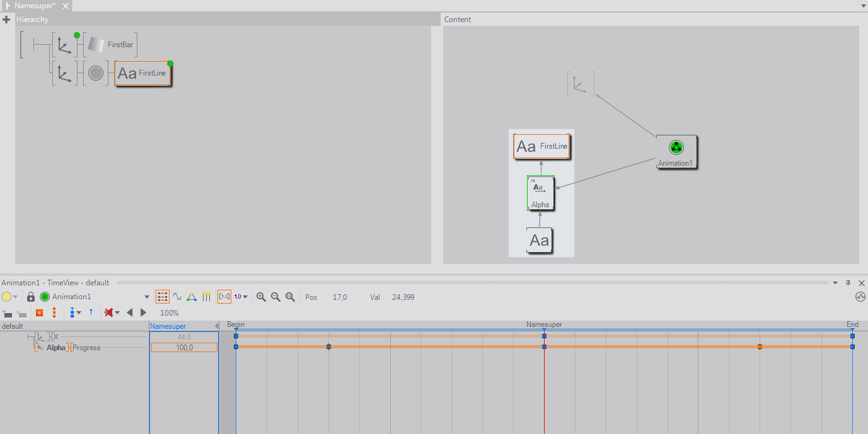Screen dimensions: 868x434
Task: Open the Animation1 selection dropdown
Action: (147, 297)
